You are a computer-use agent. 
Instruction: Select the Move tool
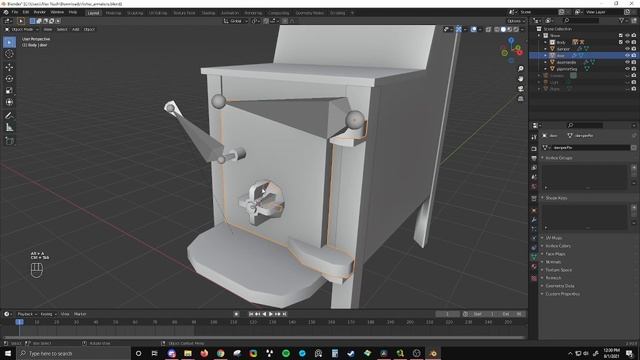[9, 67]
